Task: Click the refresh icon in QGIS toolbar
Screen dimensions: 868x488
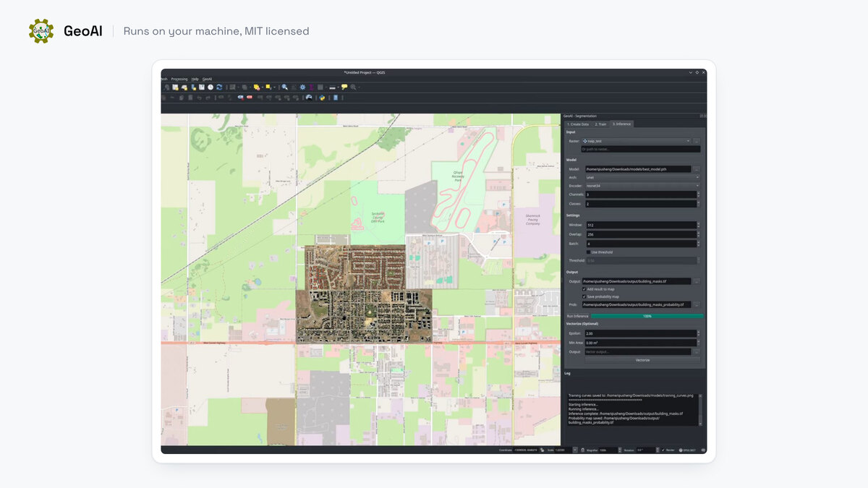Action: (219, 87)
